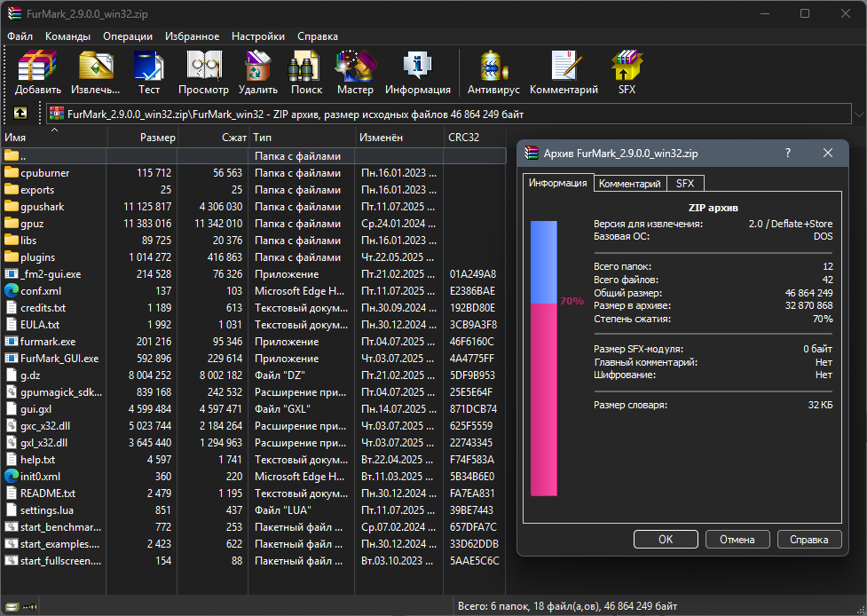Image resolution: width=867 pixels, height=616 pixels.
Task: Click the settings.lua file icon
Action: pyautogui.click(x=11, y=509)
